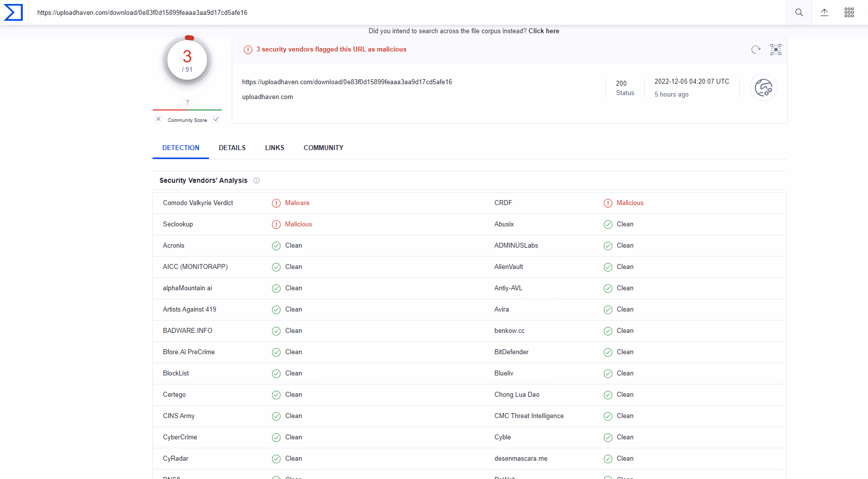Select the '200' status value
Image resolution: width=868 pixels, height=479 pixels.
[621, 83]
